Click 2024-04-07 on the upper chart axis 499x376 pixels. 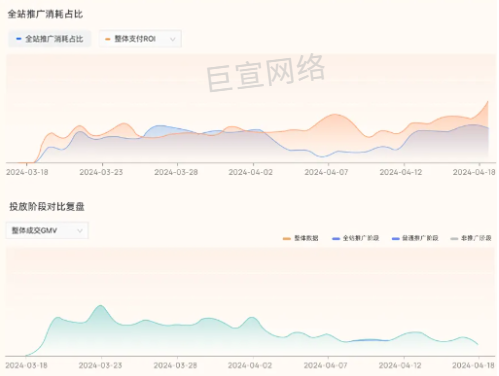pyautogui.click(x=326, y=172)
